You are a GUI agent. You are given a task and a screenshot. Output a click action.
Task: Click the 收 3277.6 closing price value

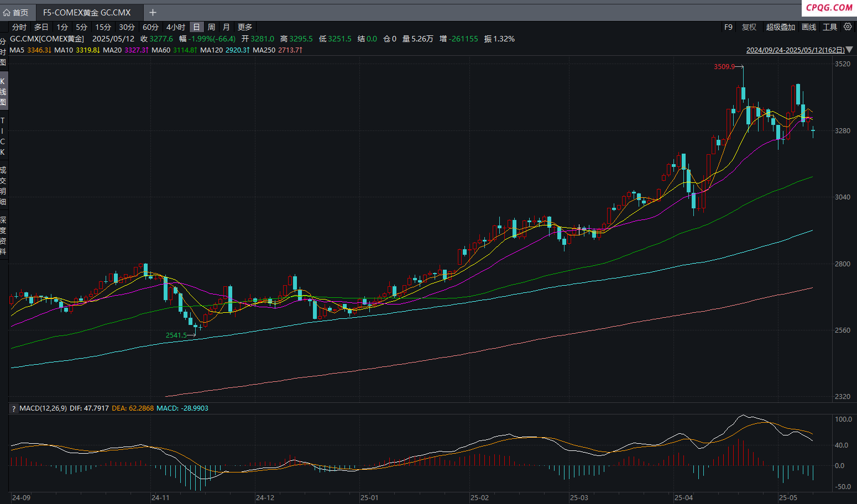pos(156,39)
